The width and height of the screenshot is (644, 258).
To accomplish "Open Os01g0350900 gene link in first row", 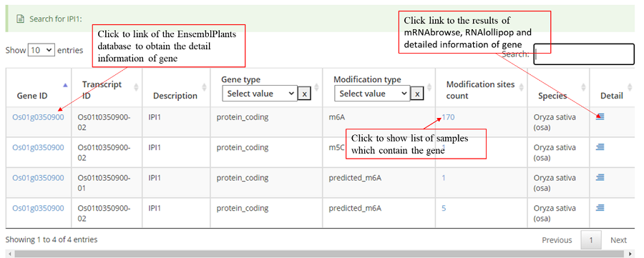I will 38,117.
